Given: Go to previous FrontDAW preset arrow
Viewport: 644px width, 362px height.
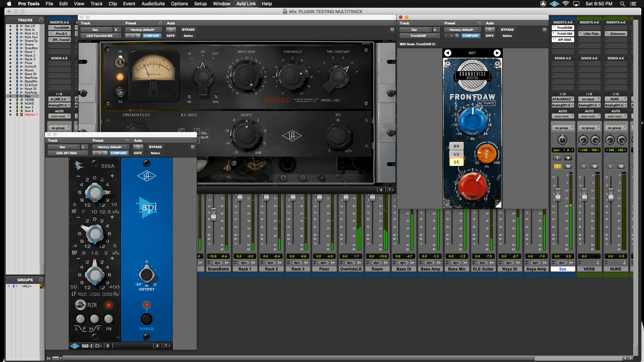Looking at the screenshot, I should (448, 53).
